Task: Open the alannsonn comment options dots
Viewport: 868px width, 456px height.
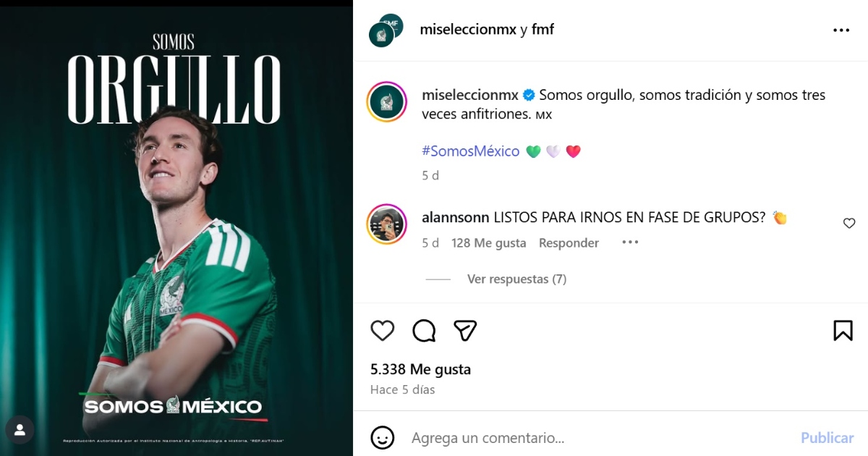Action: (x=630, y=242)
